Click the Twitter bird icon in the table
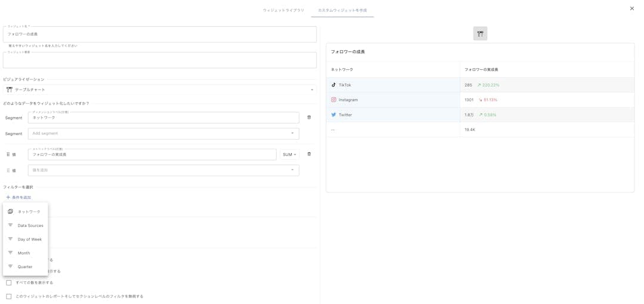Viewport: 644px width, 304px height. [x=333, y=115]
